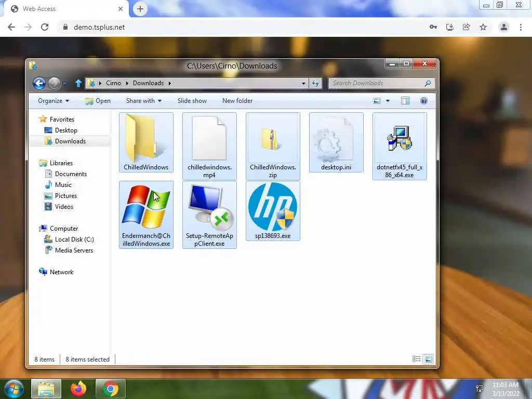Select the Setup-RemoteAppClient.exe icon
Image resolution: width=532 pixels, height=399 pixels.
click(210, 207)
